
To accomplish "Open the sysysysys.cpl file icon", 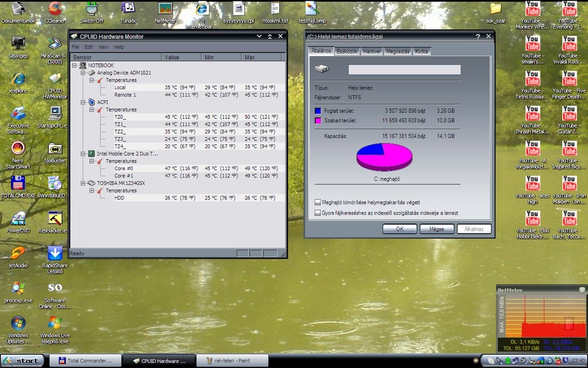I will point(238,11).
